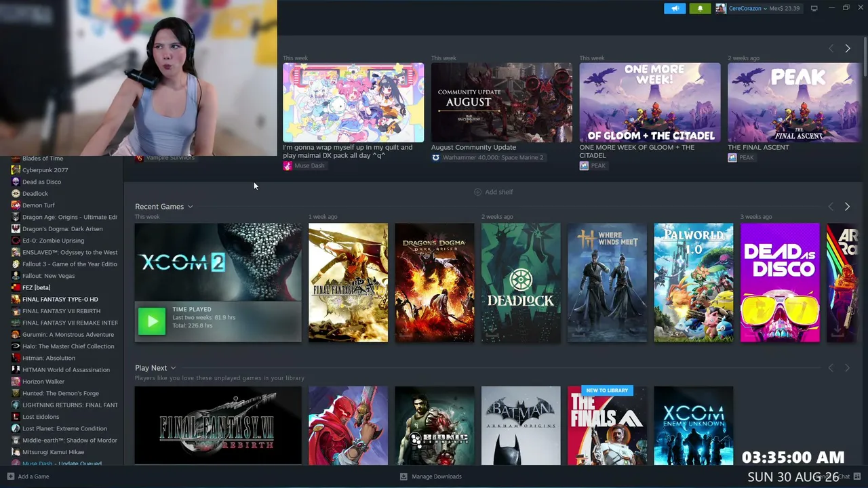Screen dimensions: 868x488
Task: Click the FEZ [beta] sidebar icon
Action: (x=16, y=287)
